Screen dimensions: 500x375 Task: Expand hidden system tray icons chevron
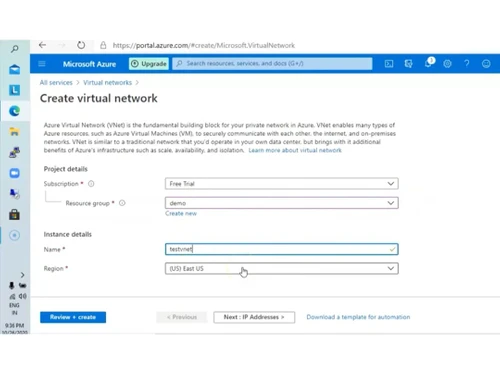22,275
